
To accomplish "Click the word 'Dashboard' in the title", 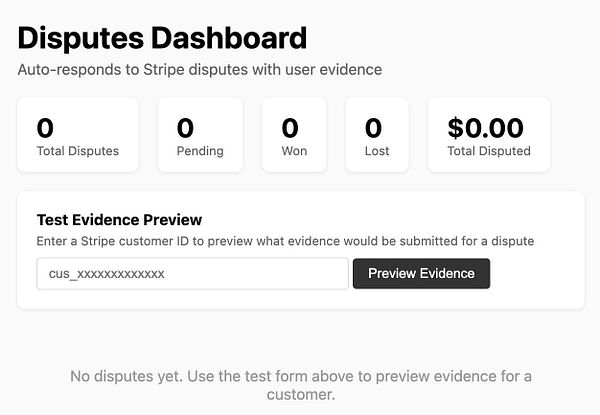I will 229,39.
